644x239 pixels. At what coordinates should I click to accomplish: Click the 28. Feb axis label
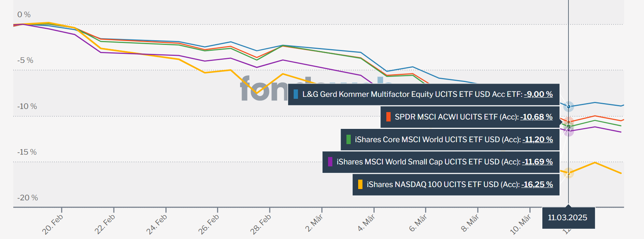coord(260,224)
